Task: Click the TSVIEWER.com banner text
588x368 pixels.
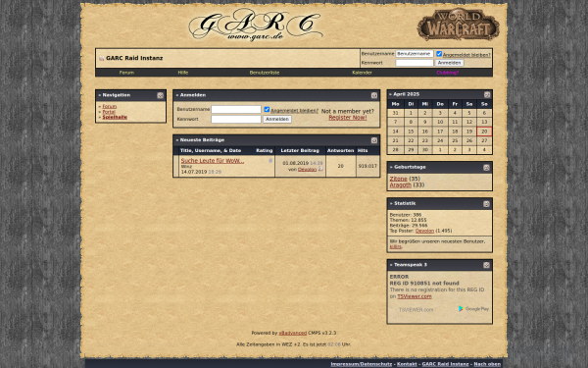Action: tap(416, 310)
